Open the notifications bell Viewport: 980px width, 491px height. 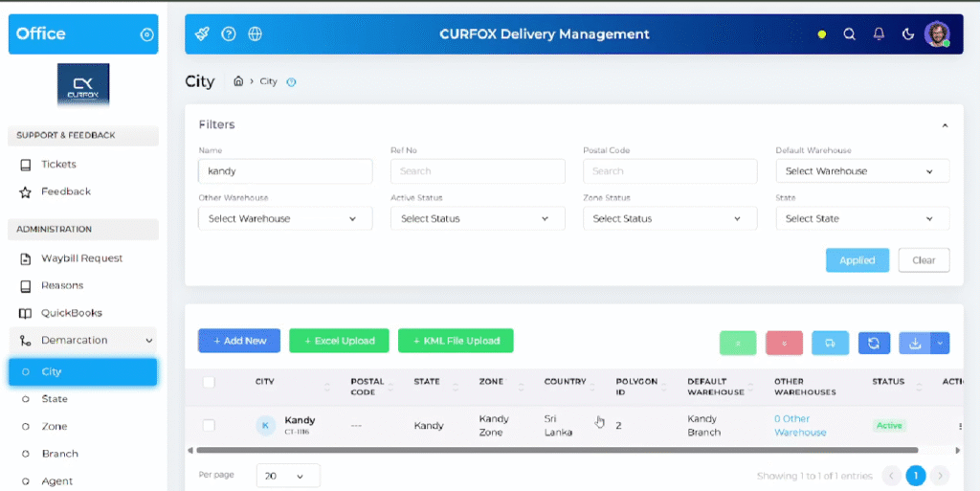click(x=879, y=34)
